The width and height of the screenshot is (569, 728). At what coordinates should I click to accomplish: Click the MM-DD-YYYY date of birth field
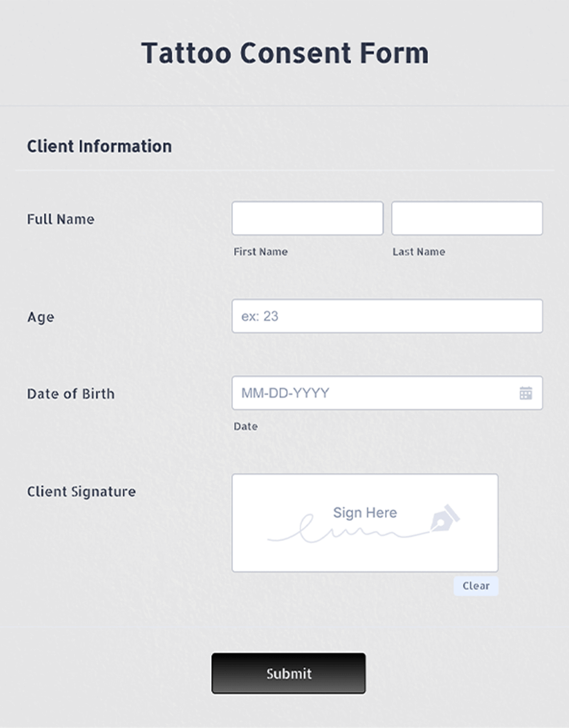[387, 393]
